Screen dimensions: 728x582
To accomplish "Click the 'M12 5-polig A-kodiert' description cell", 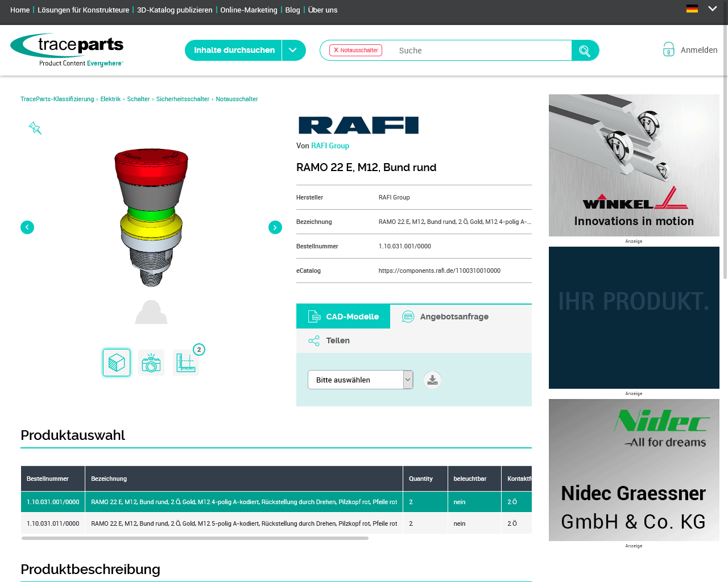I will pyautogui.click(x=244, y=523).
